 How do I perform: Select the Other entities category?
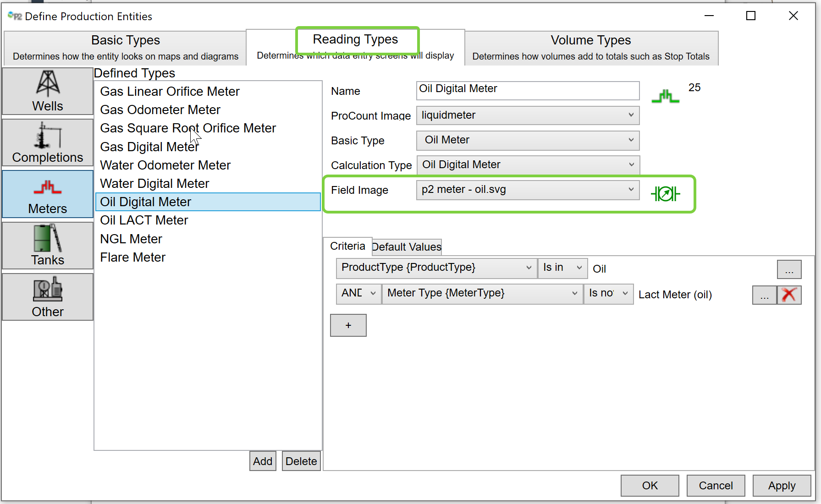48,297
